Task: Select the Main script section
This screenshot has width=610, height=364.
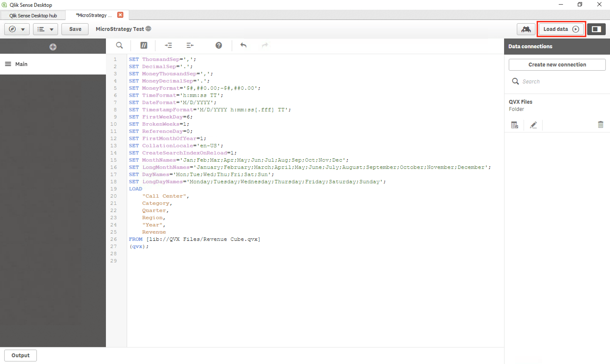Action: (x=21, y=64)
